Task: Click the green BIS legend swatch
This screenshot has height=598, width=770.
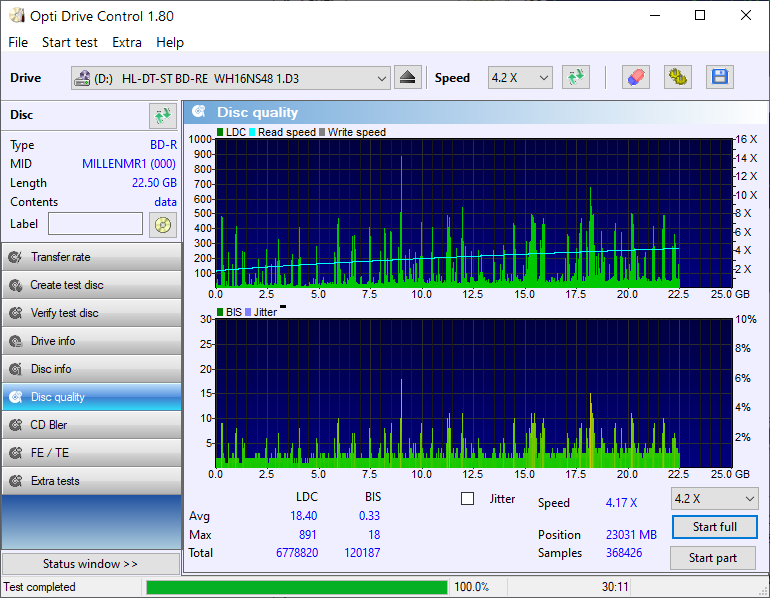Action: 220,312
